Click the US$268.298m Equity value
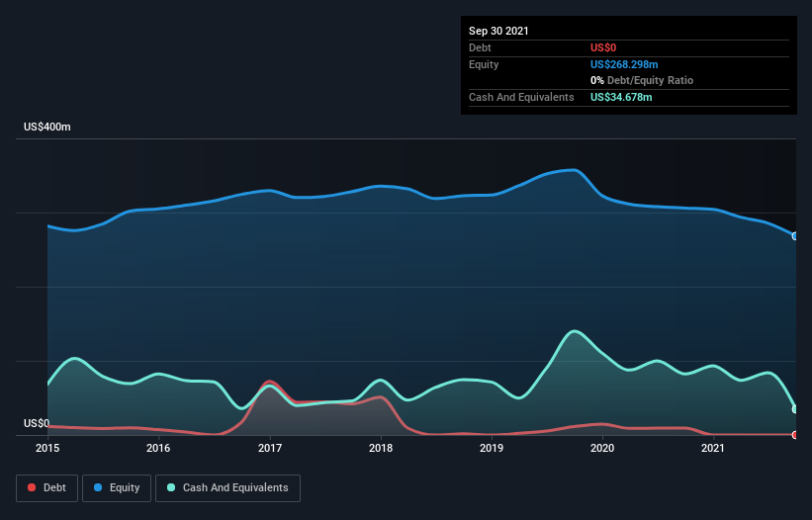The width and height of the screenshot is (812, 520). [624, 64]
